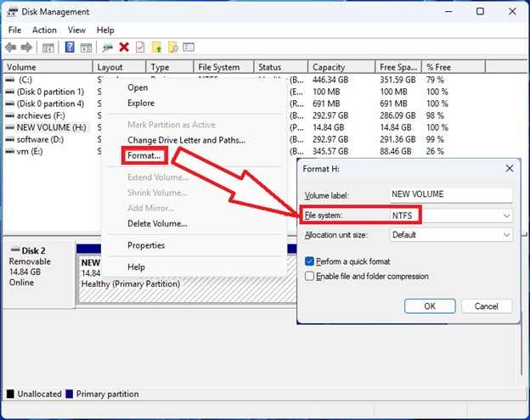Select Format... in the context menu
The height and width of the screenshot is (420, 530).
[x=144, y=155]
